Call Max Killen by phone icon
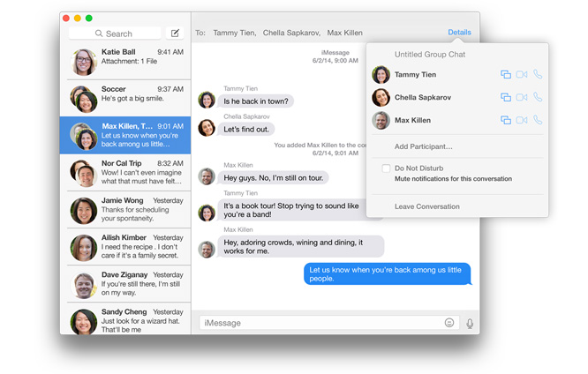588x374 pixels. pos(538,120)
